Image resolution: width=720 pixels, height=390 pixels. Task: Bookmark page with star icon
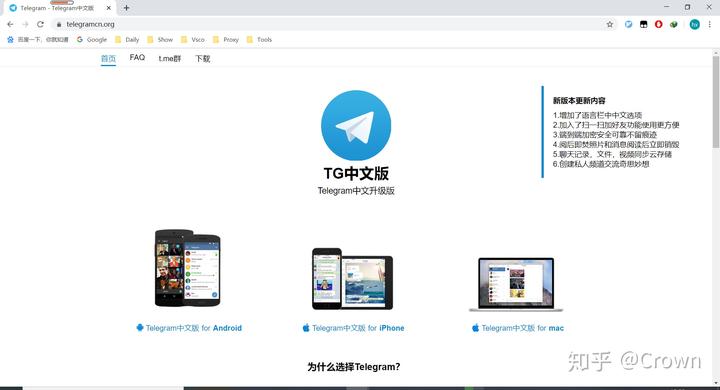(610, 24)
